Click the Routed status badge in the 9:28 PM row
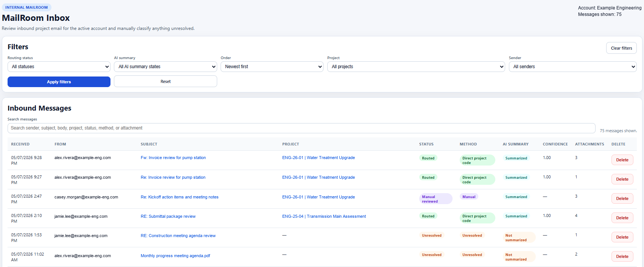 point(428,158)
